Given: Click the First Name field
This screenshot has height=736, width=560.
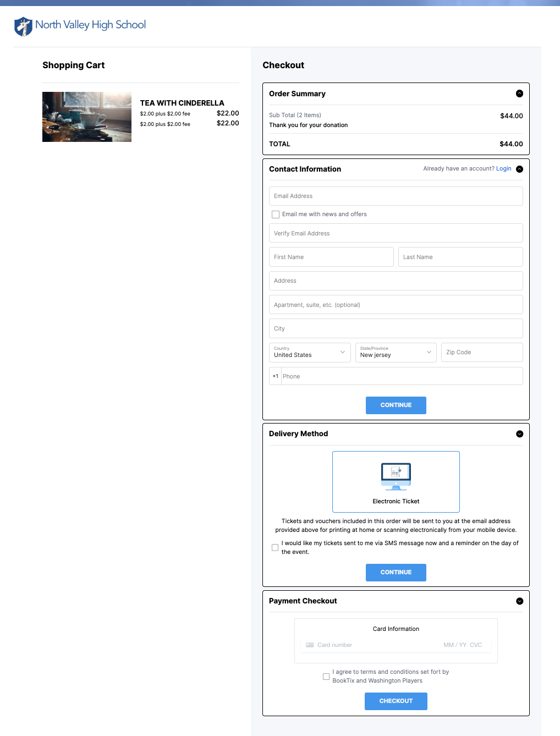Looking at the screenshot, I should pos(331,257).
